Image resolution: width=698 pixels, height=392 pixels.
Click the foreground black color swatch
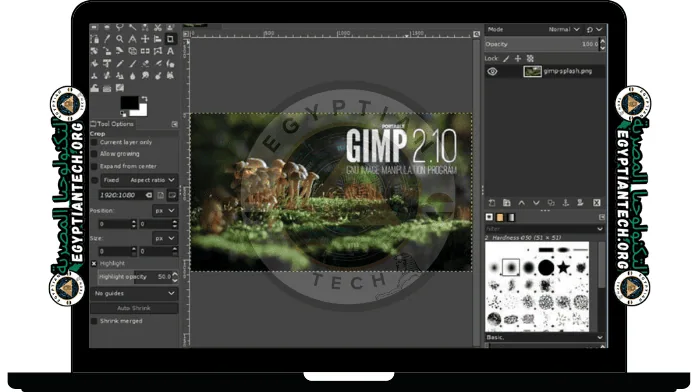pyautogui.click(x=130, y=102)
